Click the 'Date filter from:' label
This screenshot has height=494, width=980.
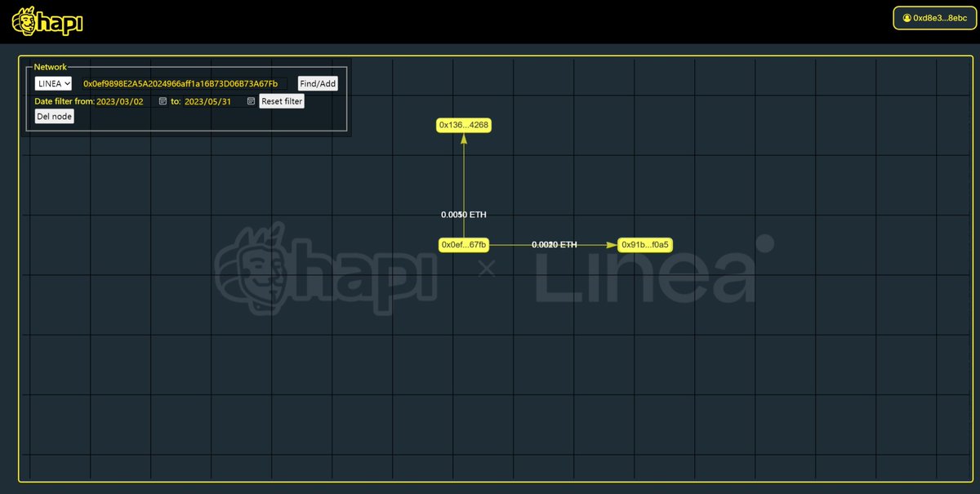click(65, 102)
